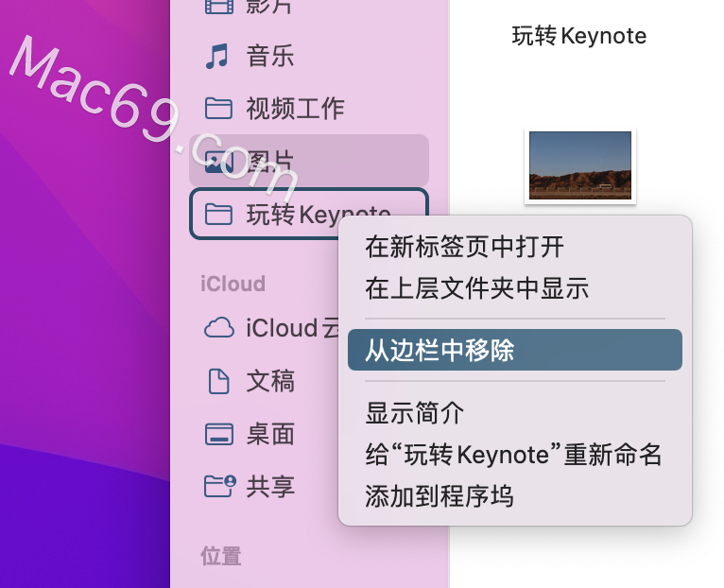Choose 给“玩转 Keynote”重新命名 option
The width and height of the screenshot is (724, 588).
515,455
